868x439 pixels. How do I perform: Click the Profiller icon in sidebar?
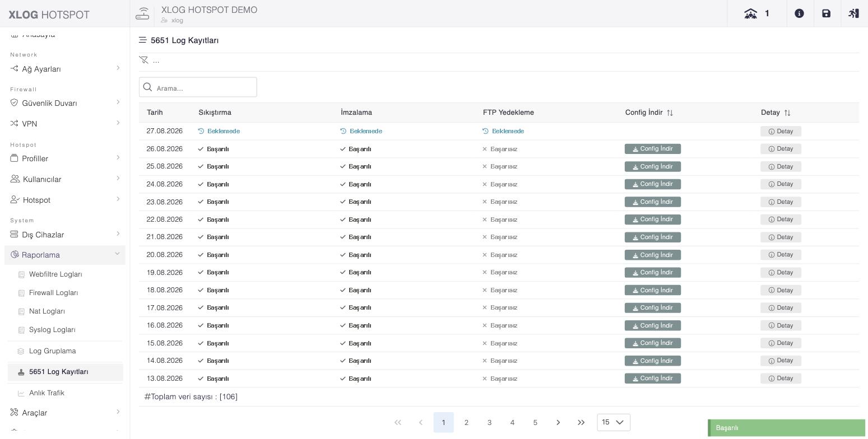[15, 158]
